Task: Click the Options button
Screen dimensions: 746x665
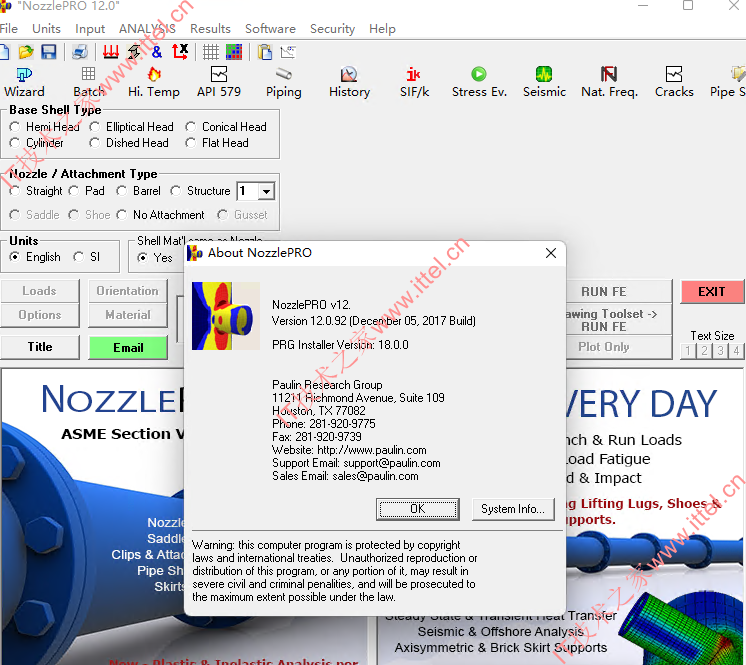Action: [x=40, y=315]
